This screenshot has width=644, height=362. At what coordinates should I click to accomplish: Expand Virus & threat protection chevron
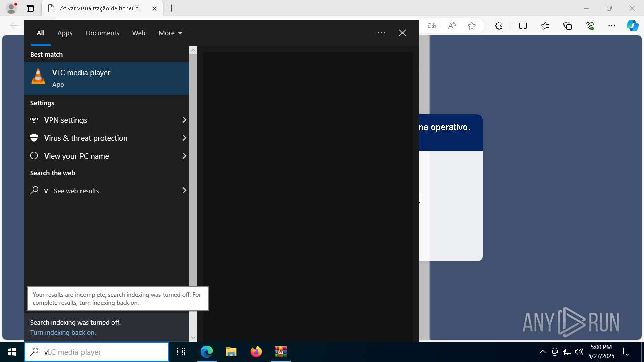[184, 138]
